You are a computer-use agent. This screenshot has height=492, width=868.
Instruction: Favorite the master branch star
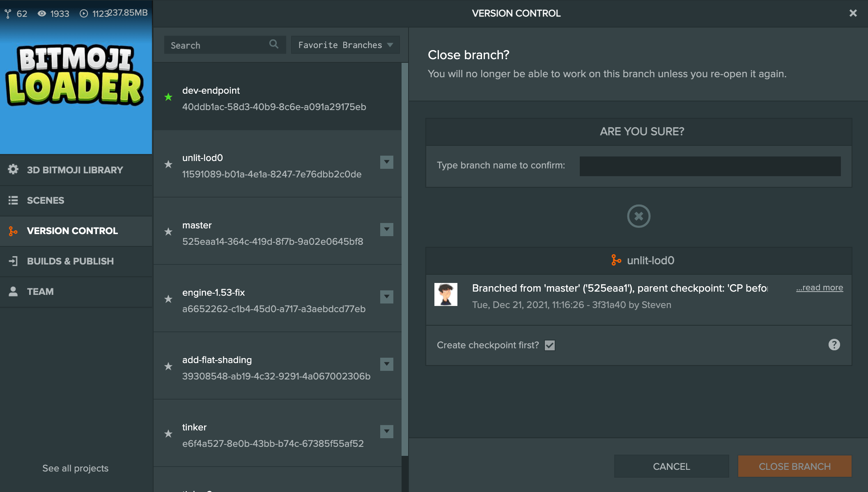168,232
